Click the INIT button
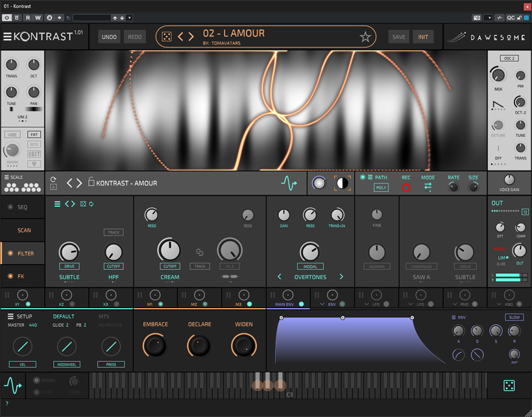The image size is (532, 417). pos(423,37)
